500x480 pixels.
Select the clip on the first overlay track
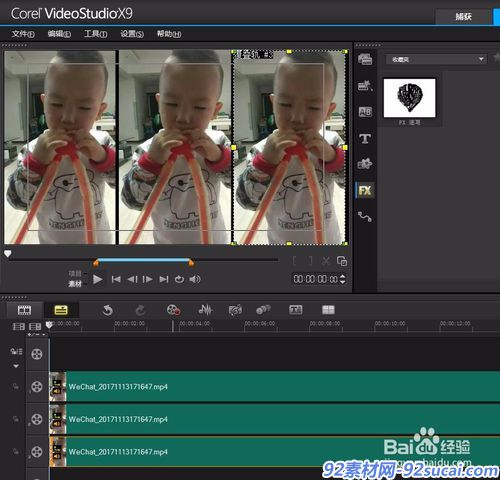(x=274, y=387)
